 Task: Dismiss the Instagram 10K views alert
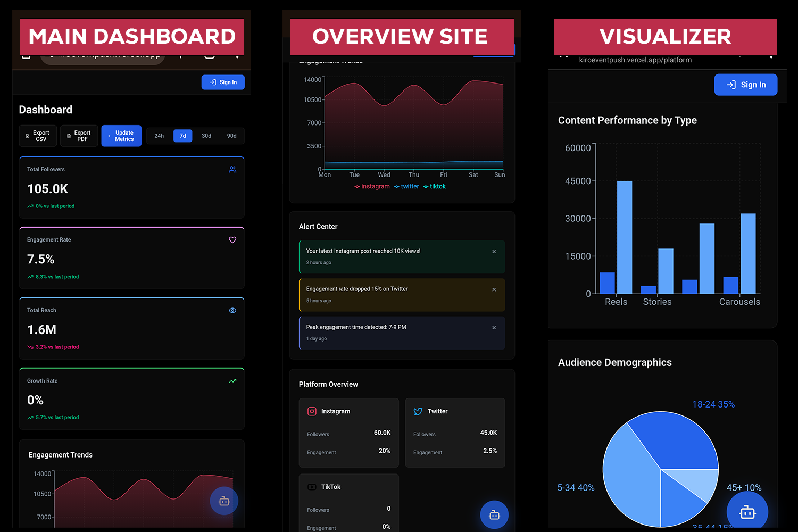tap(494, 252)
